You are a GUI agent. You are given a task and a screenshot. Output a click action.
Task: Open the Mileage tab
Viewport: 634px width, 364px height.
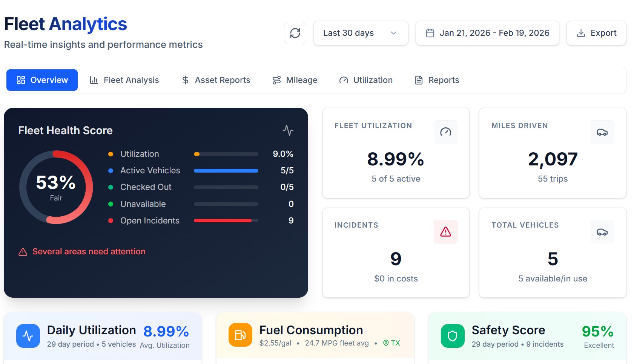coord(295,80)
